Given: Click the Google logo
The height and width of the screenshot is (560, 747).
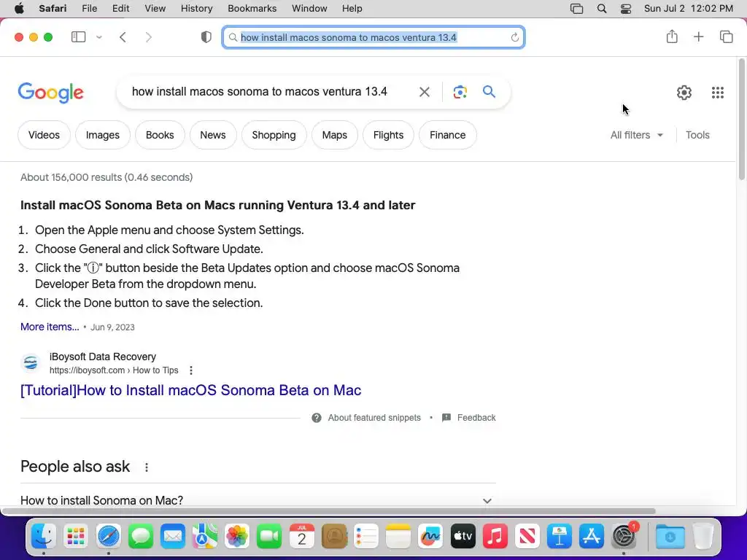Looking at the screenshot, I should [x=50, y=93].
